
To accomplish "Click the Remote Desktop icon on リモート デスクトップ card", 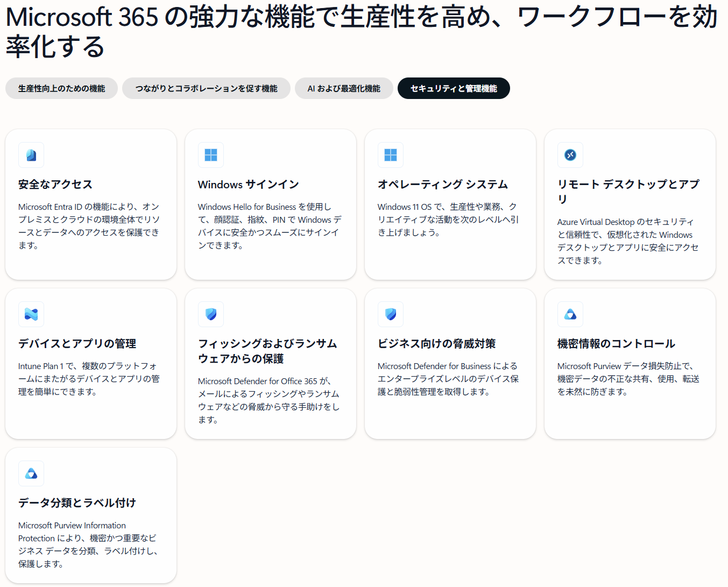I will coord(570,155).
